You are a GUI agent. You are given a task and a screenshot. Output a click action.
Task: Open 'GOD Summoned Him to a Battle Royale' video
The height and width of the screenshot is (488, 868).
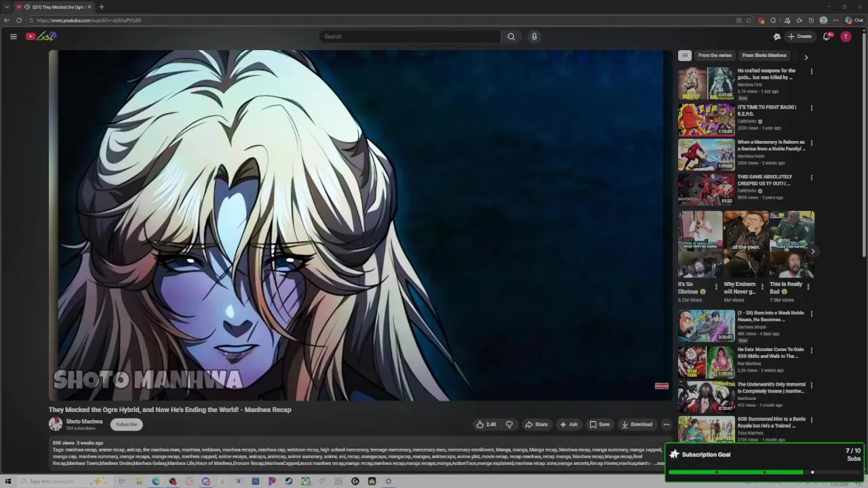pyautogui.click(x=706, y=430)
